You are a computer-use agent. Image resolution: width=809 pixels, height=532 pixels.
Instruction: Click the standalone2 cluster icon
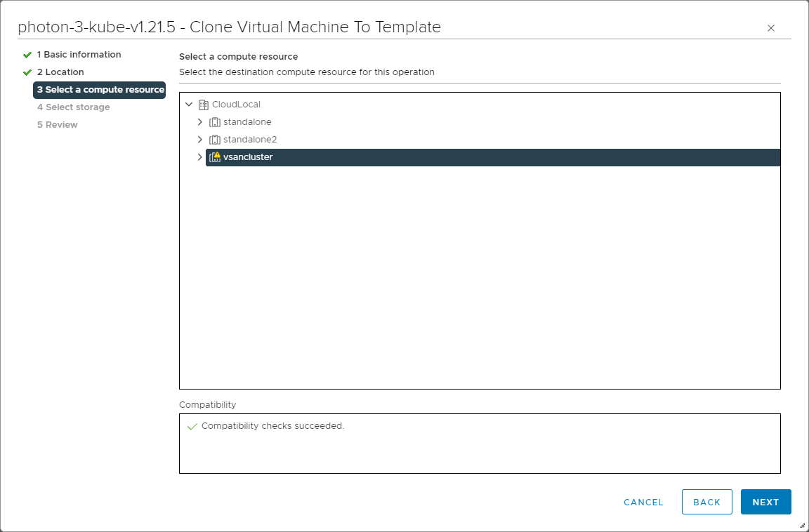(x=215, y=140)
